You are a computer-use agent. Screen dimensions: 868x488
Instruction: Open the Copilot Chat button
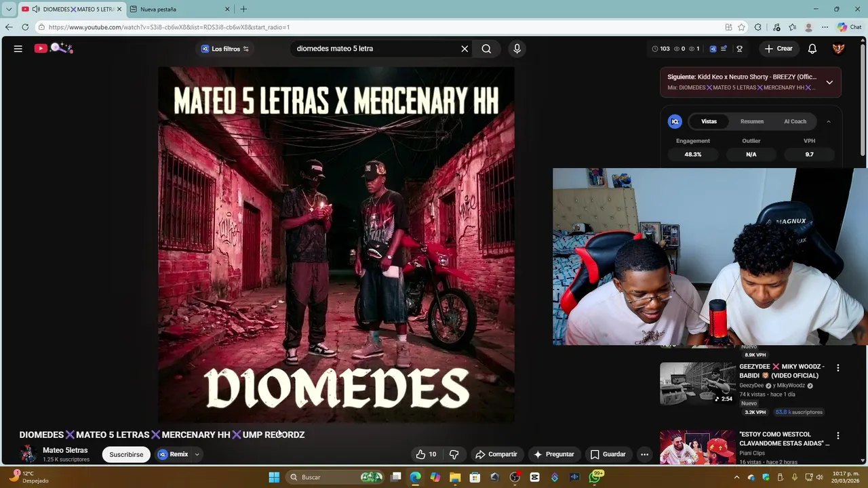pos(849,27)
